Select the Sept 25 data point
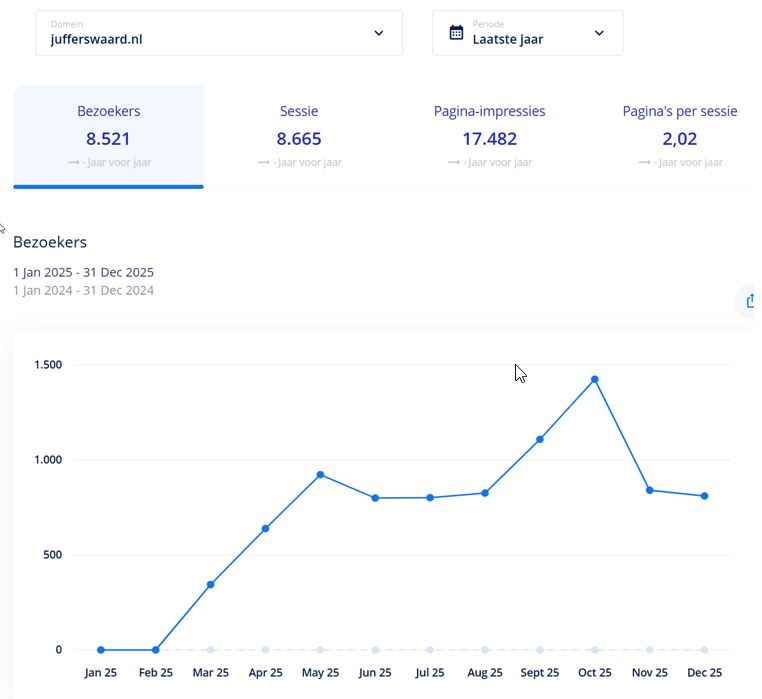Viewport: 762px width, 699px height. click(x=540, y=439)
